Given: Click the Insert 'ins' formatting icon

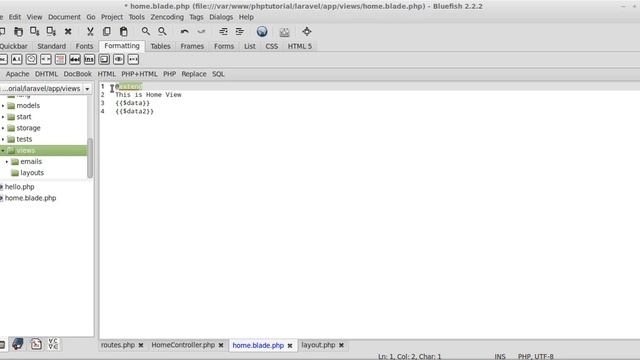Looking at the screenshot, I should click(x=89, y=60).
